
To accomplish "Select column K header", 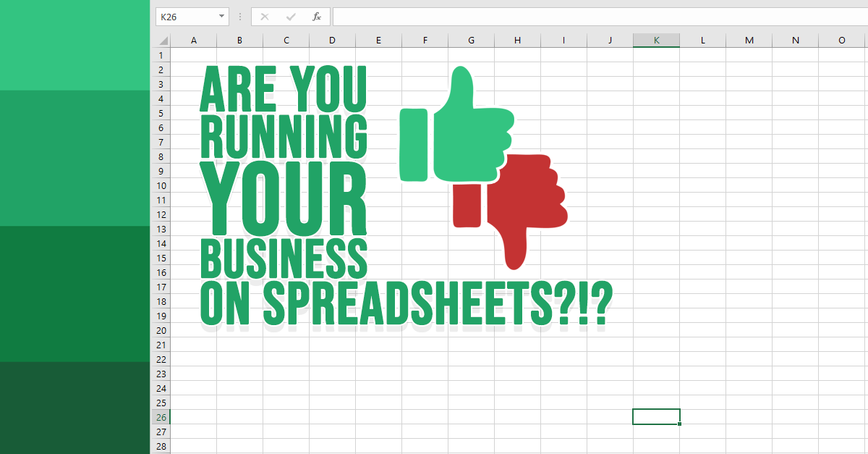I will (656, 41).
